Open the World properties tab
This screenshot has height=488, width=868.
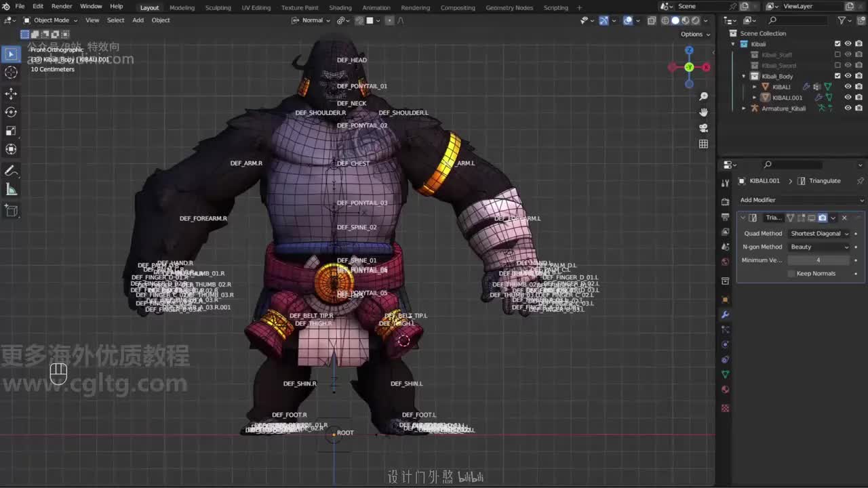(x=725, y=262)
